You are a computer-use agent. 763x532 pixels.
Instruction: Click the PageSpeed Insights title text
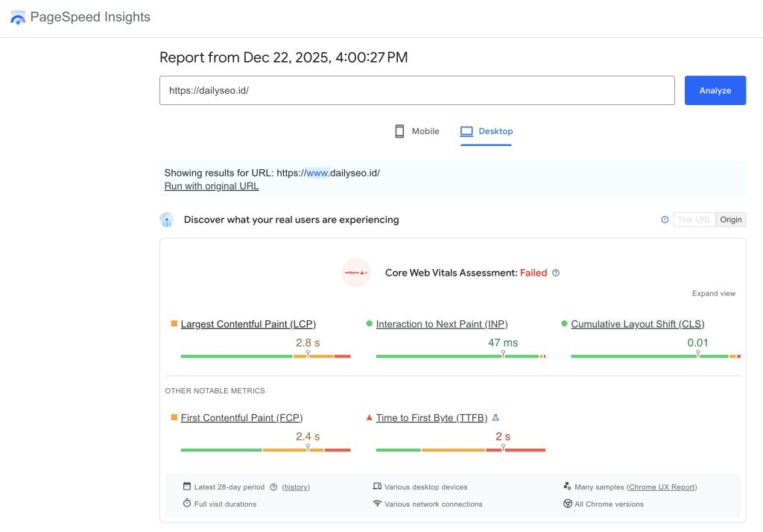(x=90, y=17)
